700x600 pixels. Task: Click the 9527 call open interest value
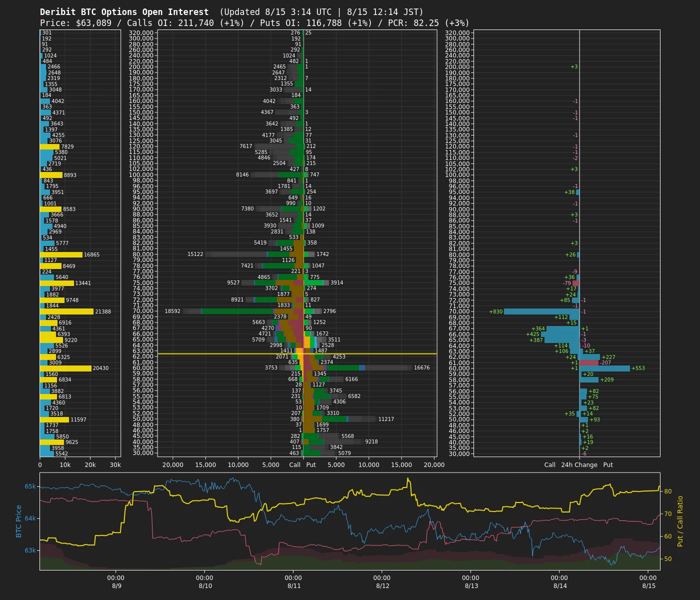(233, 282)
